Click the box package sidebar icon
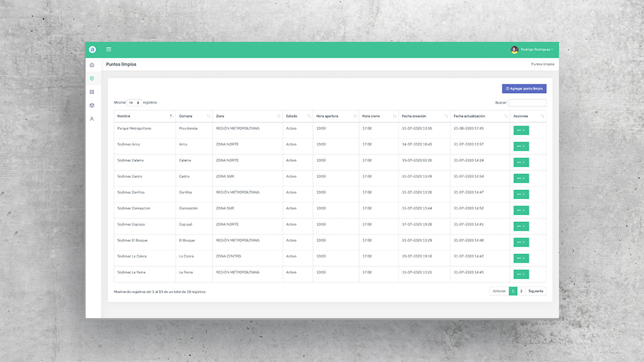 92,105
